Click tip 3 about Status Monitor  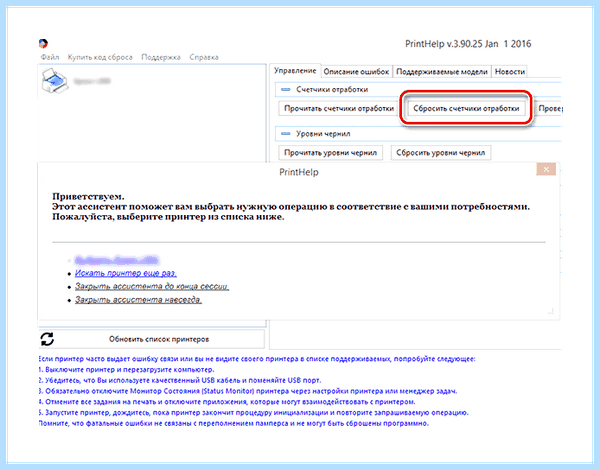click(x=248, y=391)
